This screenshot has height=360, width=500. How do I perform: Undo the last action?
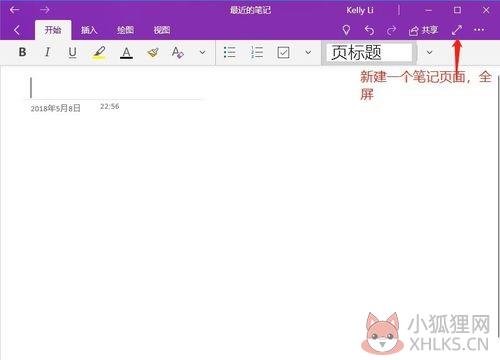pos(369,30)
